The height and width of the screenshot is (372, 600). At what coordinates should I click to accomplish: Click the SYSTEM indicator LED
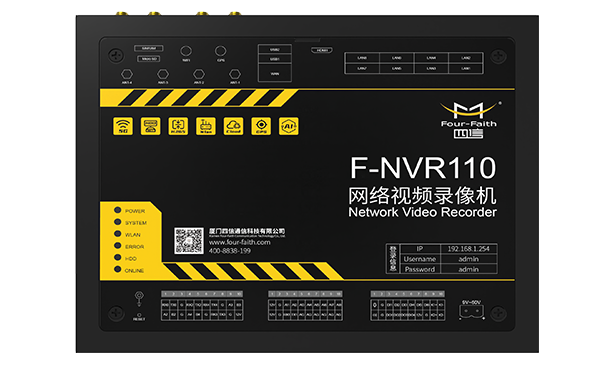click(x=117, y=222)
